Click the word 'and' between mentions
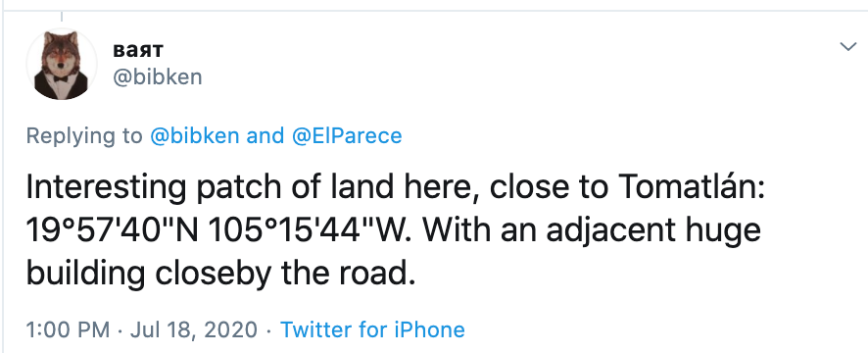Image resolution: width=868 pixels, height=353 pixels. (265, 135)
